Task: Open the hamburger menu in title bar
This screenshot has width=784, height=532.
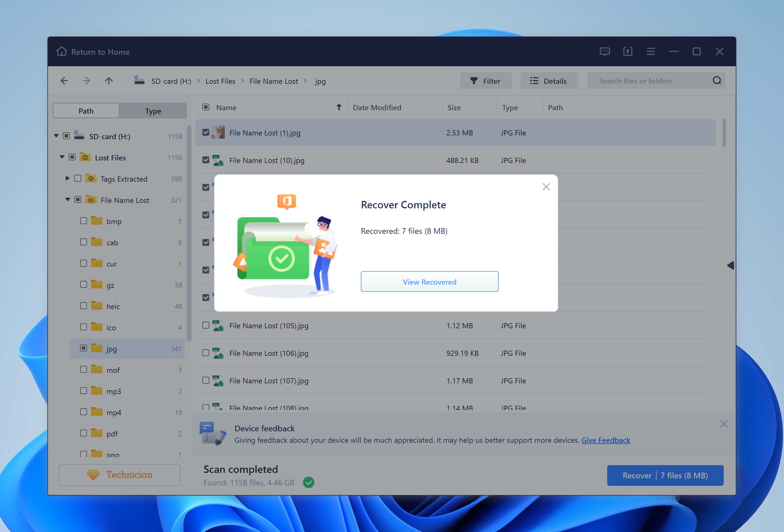Action: pos(651,52)
